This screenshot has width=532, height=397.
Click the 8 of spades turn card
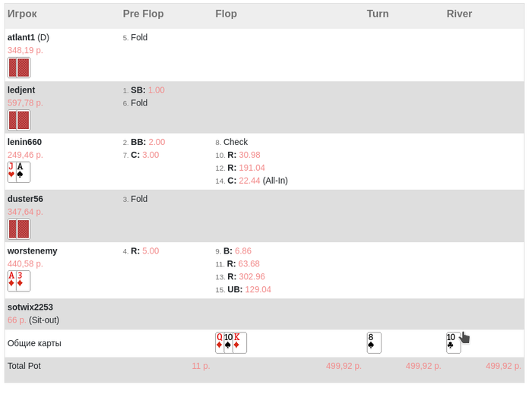[x=373, y=343]
